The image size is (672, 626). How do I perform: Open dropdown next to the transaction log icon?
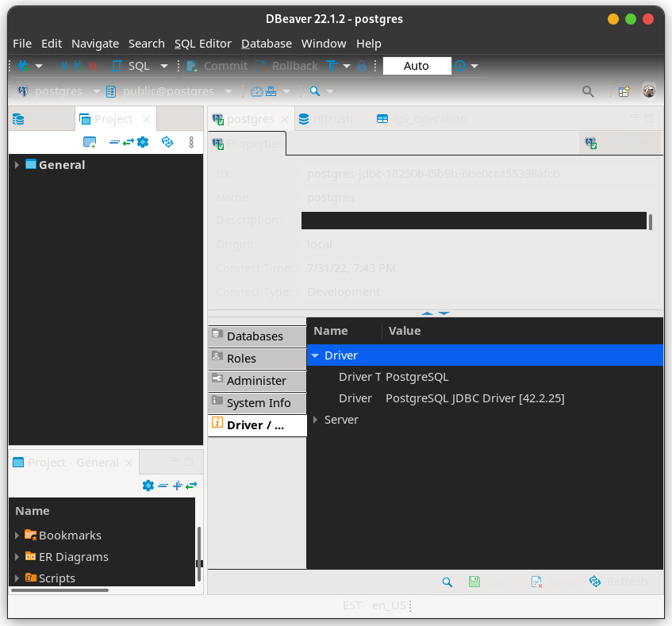pos(474,66)
